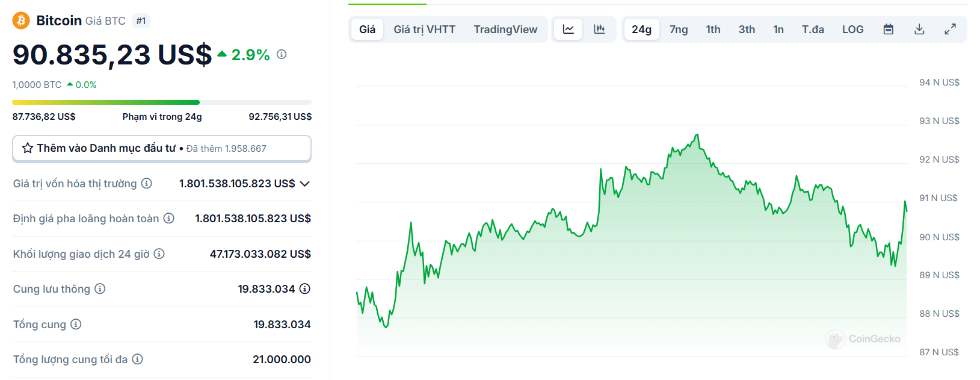980x380 pixels.
Task: Show info for Tổng lượng cung tối đa
Action: 138,359
